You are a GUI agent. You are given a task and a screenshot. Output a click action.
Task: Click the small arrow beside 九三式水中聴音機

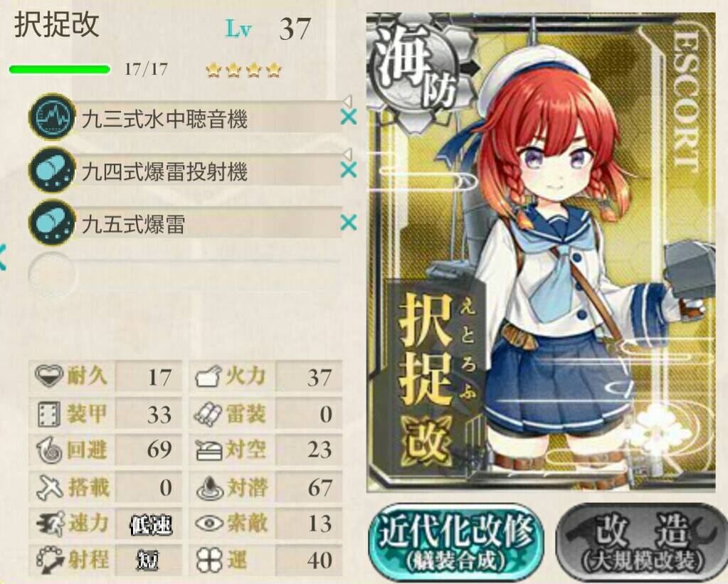347,101
